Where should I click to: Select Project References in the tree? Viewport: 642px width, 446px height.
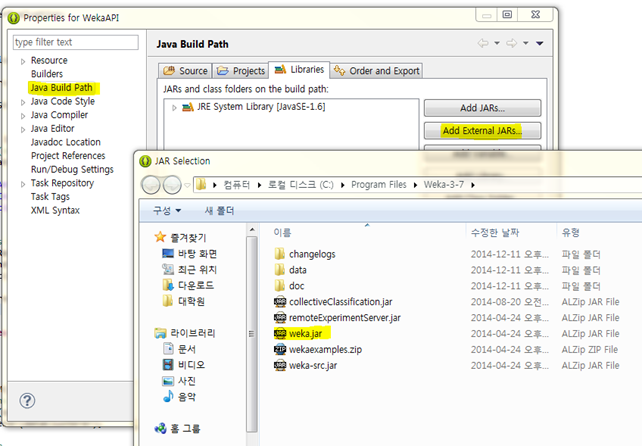point(68,156)
